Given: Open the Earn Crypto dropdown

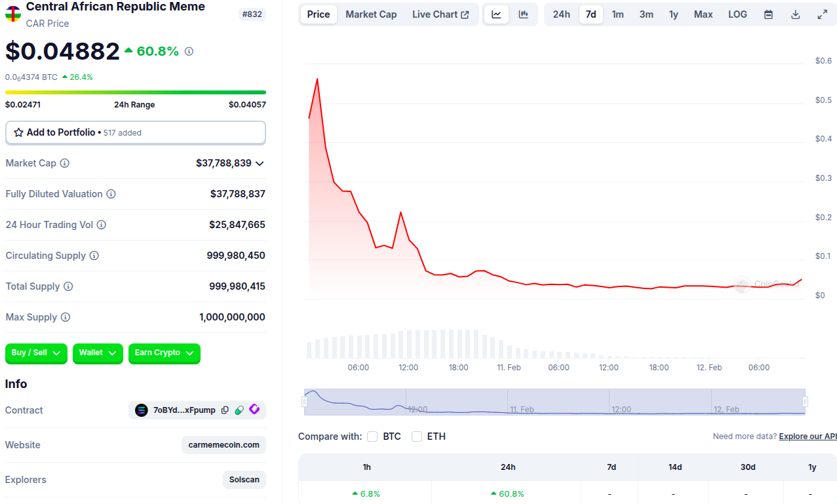Looking at the screenshot, I should tap(165, 353).
